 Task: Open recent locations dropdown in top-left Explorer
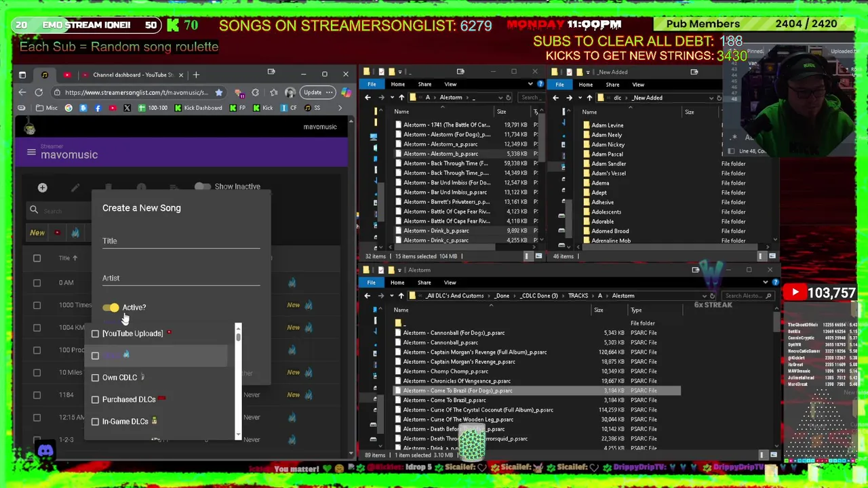pyautogui.click(x=391, y=98)
